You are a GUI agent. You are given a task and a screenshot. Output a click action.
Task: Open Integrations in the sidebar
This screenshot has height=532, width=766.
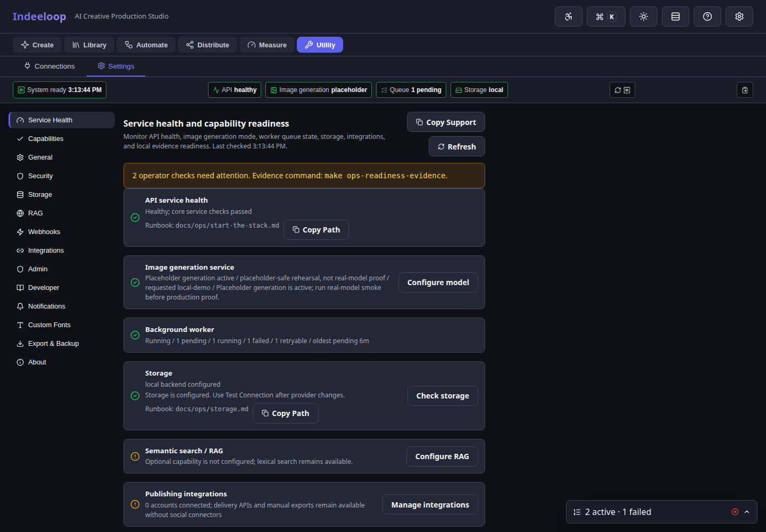(x=62, y=251)
